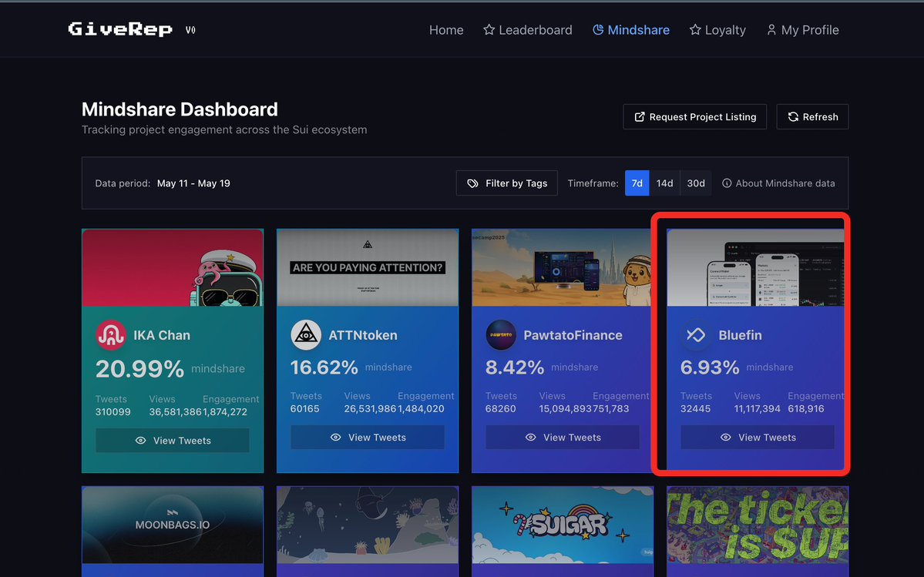Image resolution: width=924 pixels, height=577 pixels.
Task: Click the info icon beside About Mindshare data
Action: coord(727,183)
